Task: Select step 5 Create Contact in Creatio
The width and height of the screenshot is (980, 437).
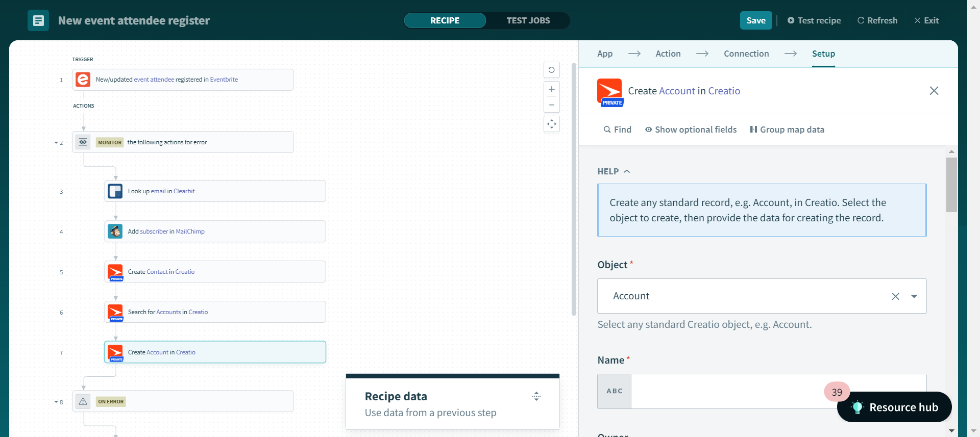Action: (x=215, y=272)
